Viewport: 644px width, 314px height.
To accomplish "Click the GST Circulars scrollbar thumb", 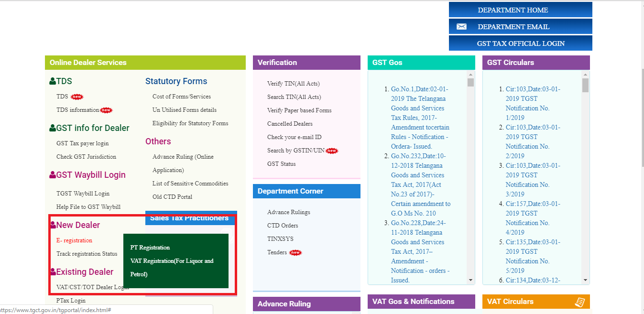I will click(585, 85).
